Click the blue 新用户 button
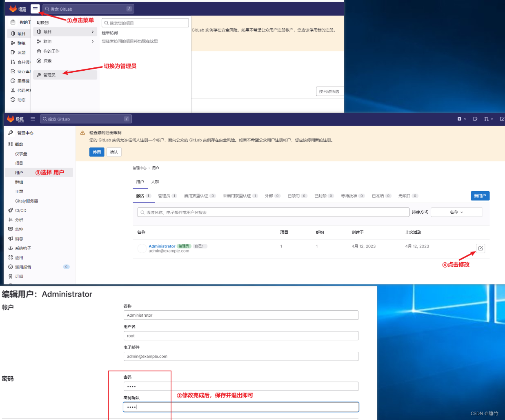Image resolution: width=505 pixels, height=420 pixels. coord(480,196)
